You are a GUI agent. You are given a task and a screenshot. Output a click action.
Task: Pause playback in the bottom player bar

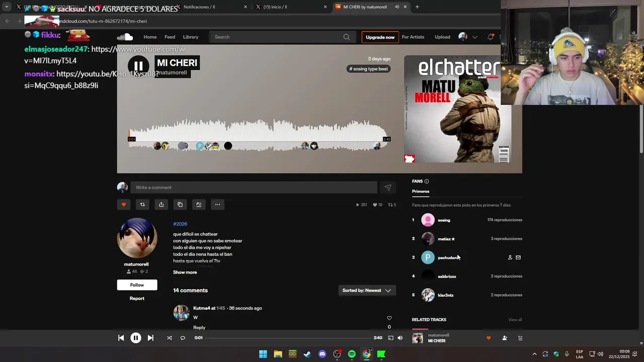click(x=136, y=338)
